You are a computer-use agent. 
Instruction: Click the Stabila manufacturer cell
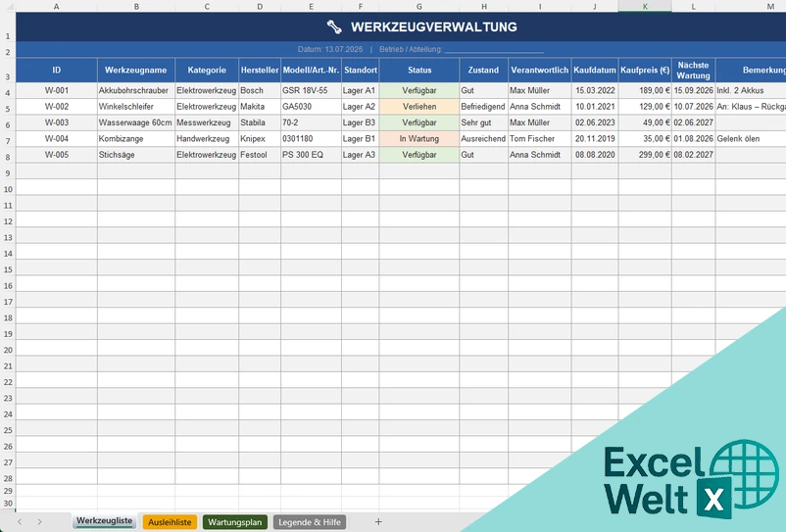click(x=260, y=122)
